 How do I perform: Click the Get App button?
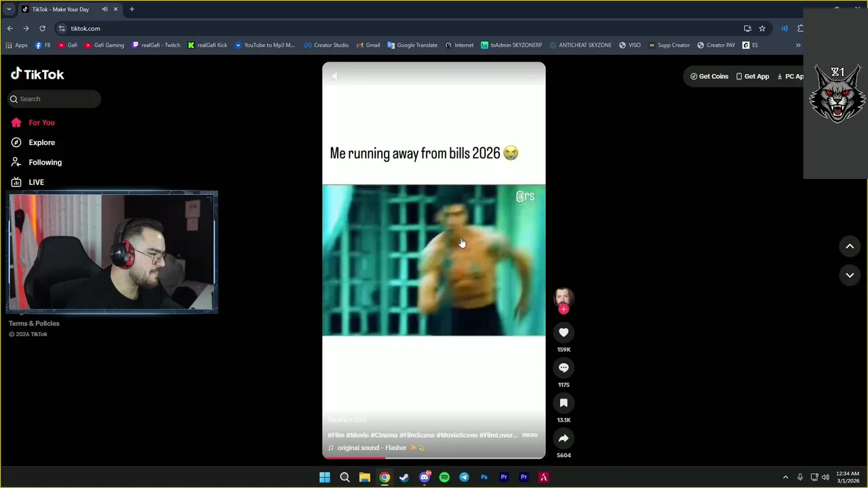(x=753, y=77)
